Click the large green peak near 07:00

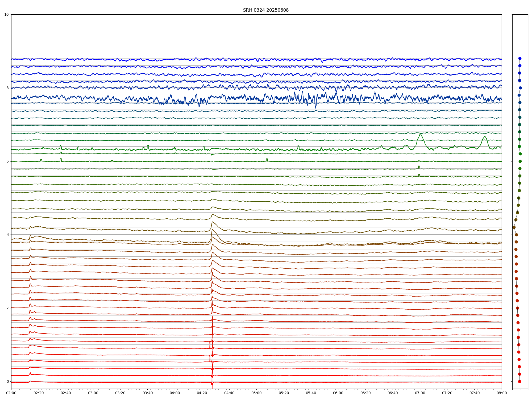tap(420, 134)
